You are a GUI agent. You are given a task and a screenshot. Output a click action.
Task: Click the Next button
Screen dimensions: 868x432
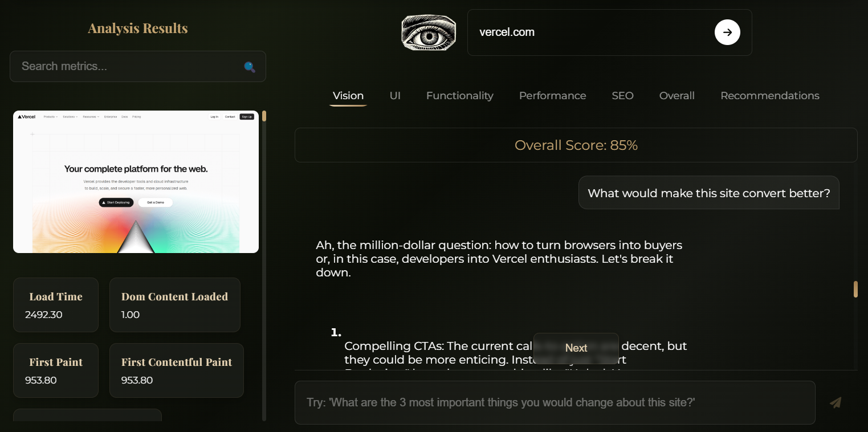click(x=576, y=348)
